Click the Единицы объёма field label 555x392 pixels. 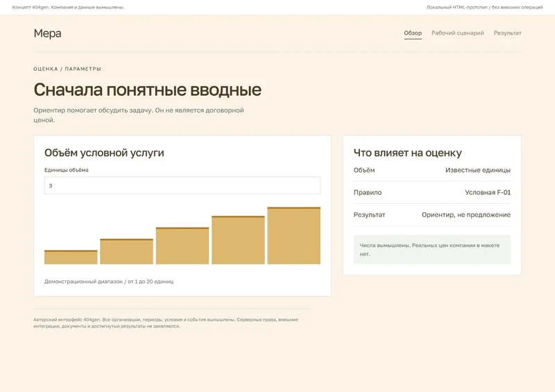tap(66, 170)
